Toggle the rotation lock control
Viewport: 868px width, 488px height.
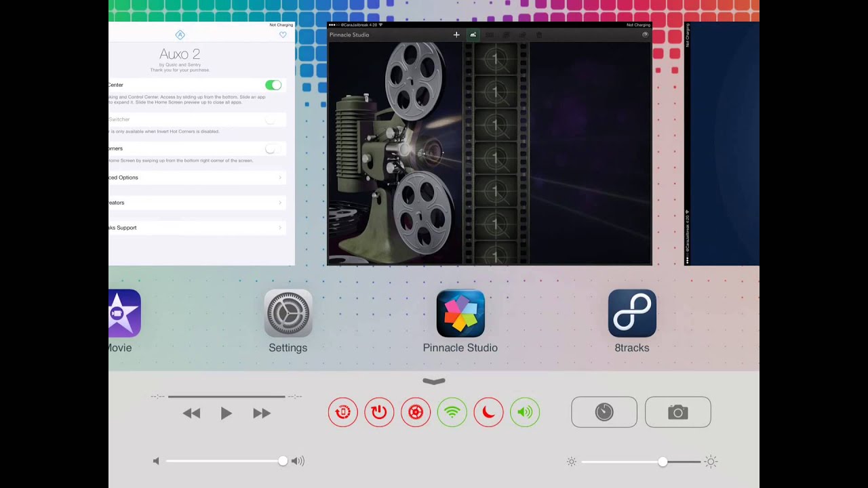[343, 412]
